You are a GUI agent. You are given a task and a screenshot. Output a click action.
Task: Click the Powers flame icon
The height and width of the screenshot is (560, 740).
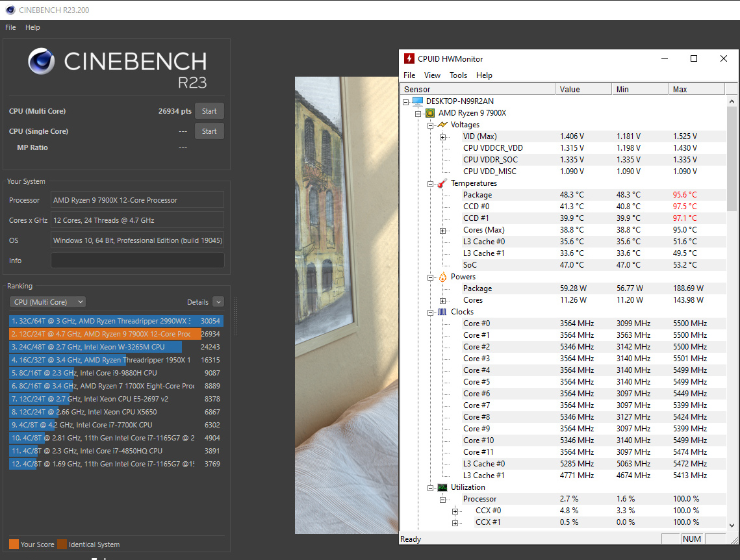[442, 277]
